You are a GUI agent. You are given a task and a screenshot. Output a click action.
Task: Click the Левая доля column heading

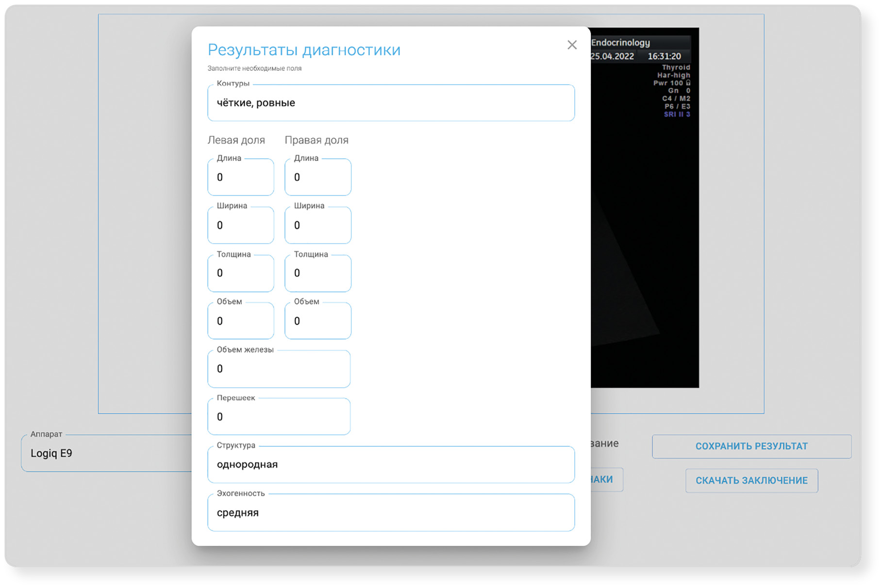click(x=236, y=140)
